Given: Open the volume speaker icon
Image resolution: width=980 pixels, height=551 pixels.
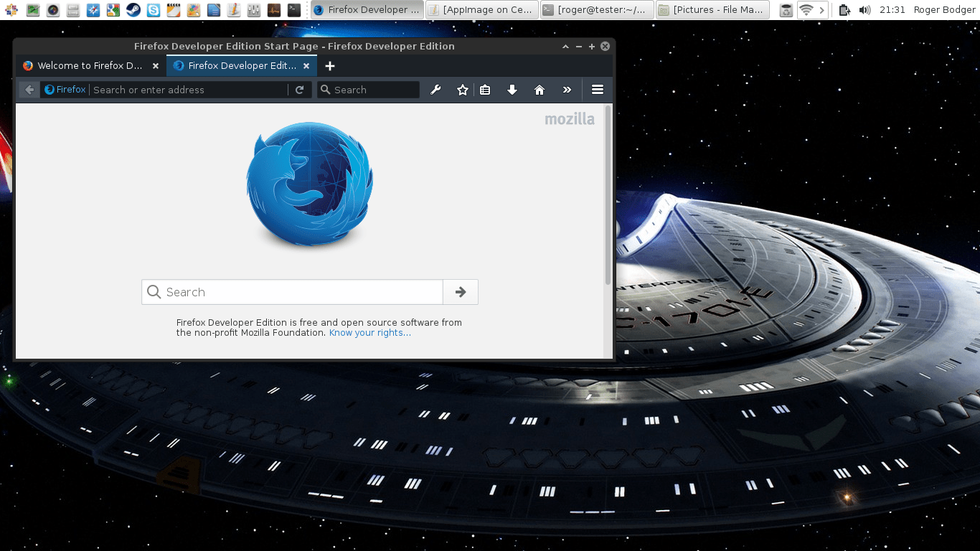Looking at the screenshot, I should tap(864, 10).
